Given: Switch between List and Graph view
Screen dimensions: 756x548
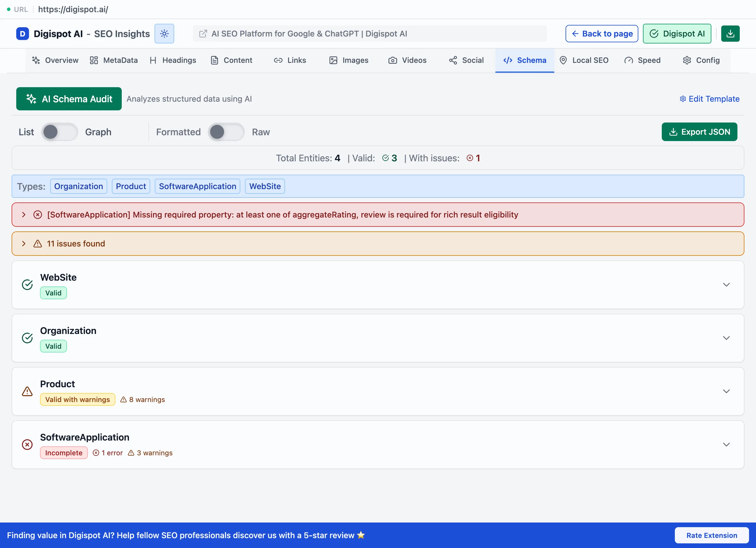Looking at the screenshot, I should point(60,132).
